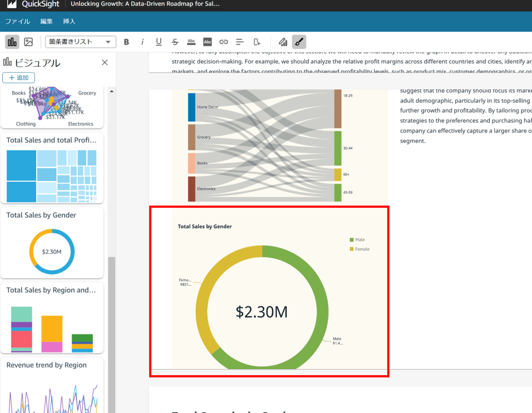Select the Total Sales and total Profit treemap

[52, 168]
